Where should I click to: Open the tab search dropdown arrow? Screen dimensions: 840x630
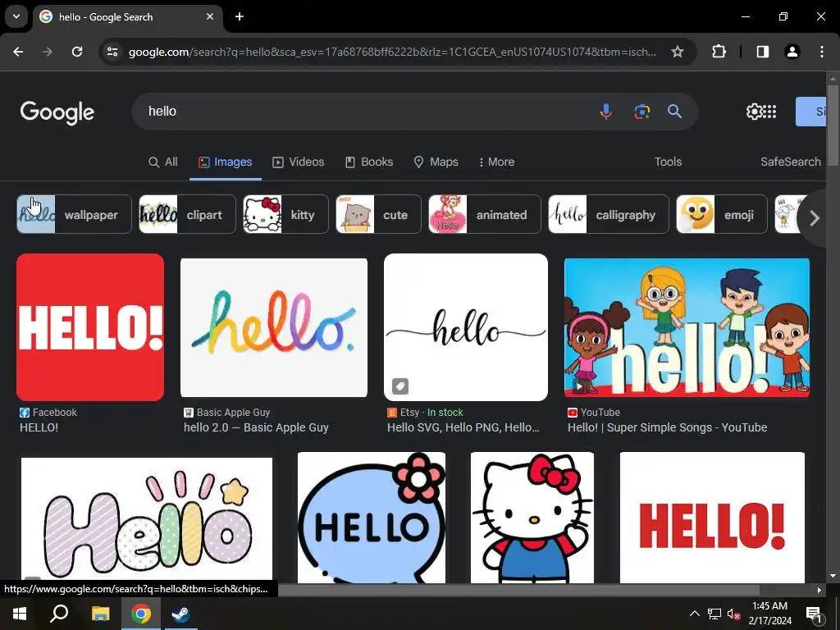16,16
